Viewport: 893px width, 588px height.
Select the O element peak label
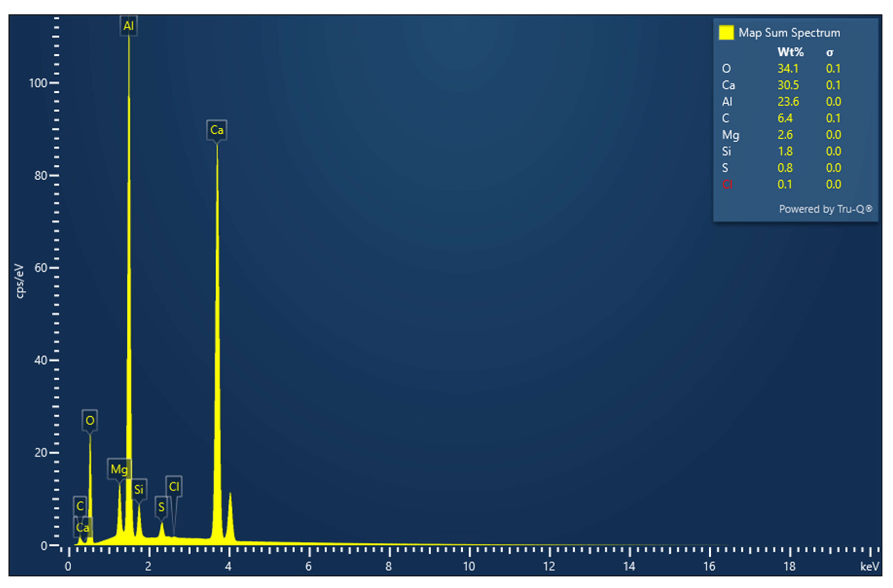pyautogui.click(x=90, y=420)
